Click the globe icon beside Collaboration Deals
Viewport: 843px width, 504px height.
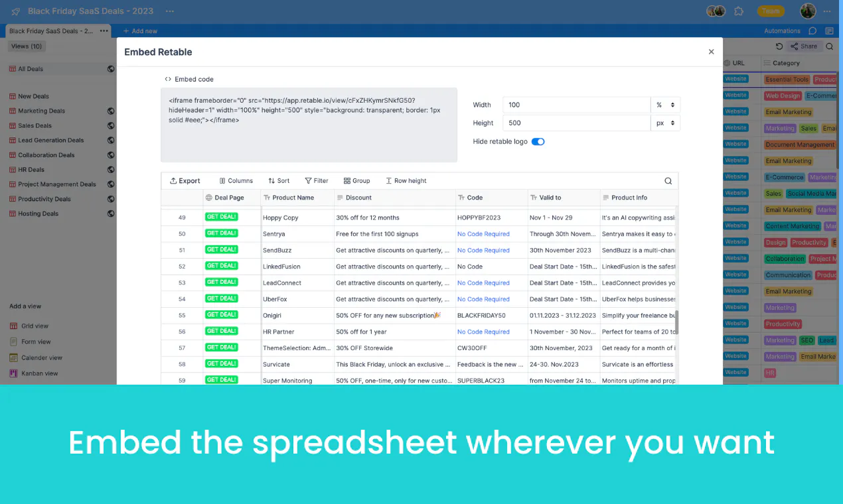111,155
